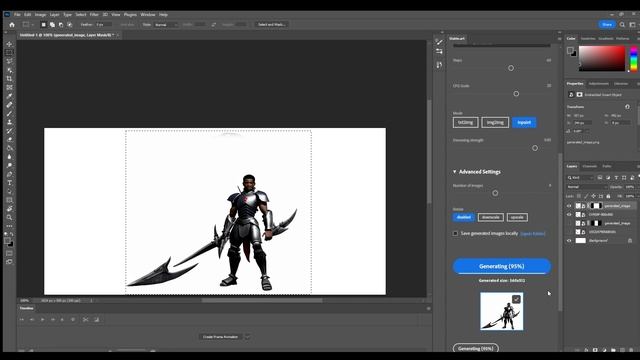Image resolution: width=640 pixels, height=360 pixels.
Task: Select the Frame tool
Action: tap(9, 87)
